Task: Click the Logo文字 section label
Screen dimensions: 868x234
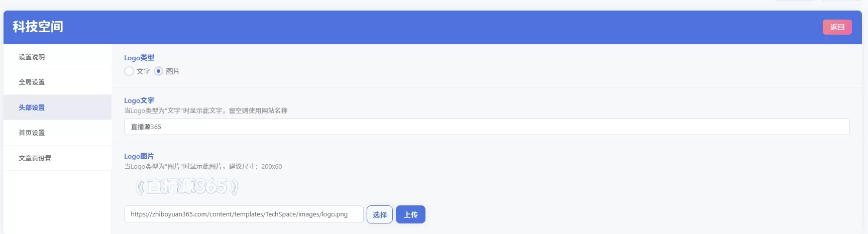Action: (x=139, y=100)
